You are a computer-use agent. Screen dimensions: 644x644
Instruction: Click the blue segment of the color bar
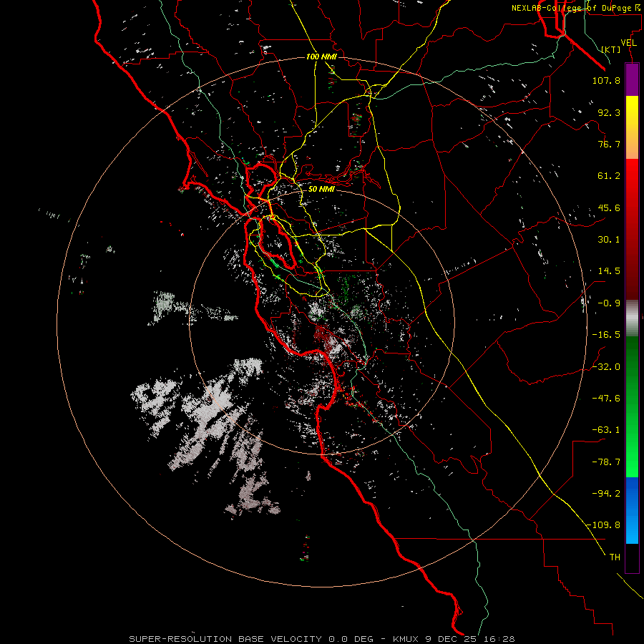pyautogui.click(x=632, y=510)
